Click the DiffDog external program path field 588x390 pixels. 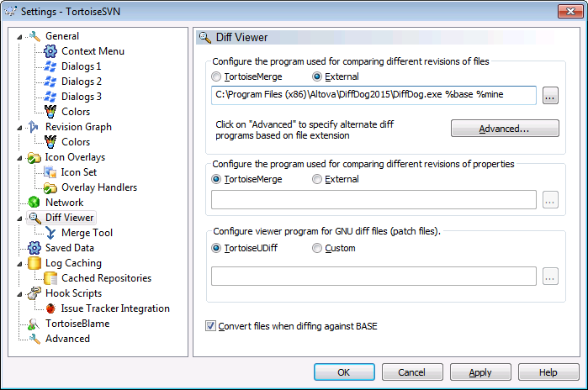coord(373,95)
